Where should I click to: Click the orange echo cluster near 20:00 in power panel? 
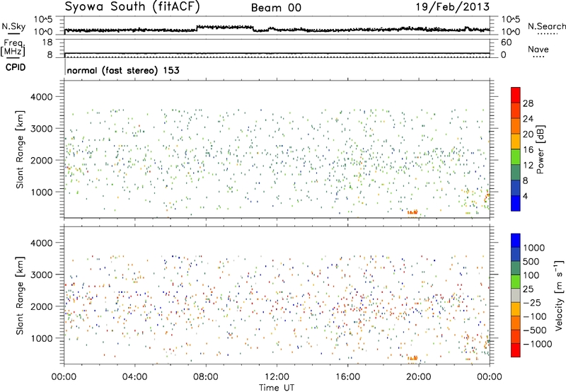point(412,212)
